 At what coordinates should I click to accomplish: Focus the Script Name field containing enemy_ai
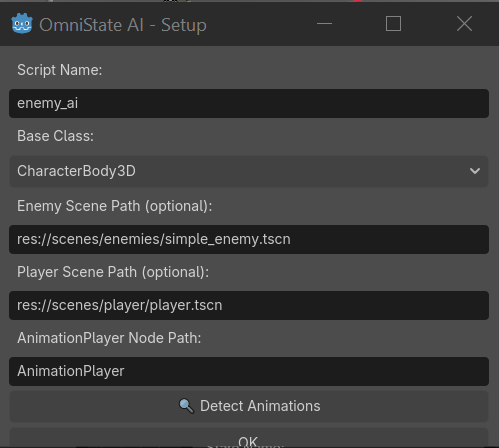point(249,103)
